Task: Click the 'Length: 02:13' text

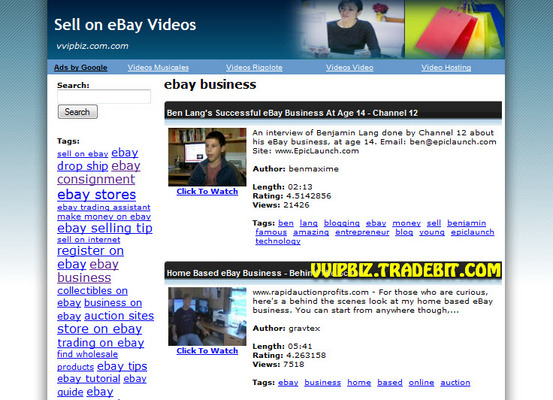Action: (282, 187)
